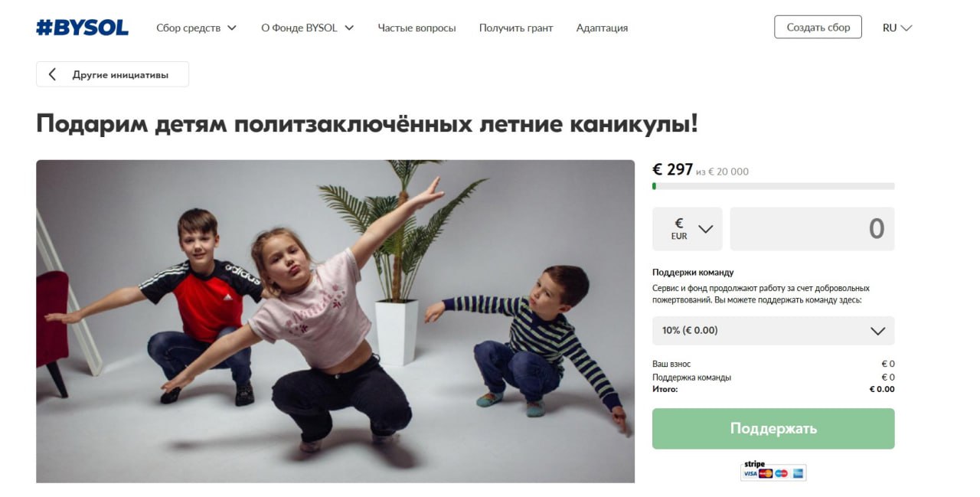
Task: Click the chevron next to Сбор средств
Action: tap(231, 28)
